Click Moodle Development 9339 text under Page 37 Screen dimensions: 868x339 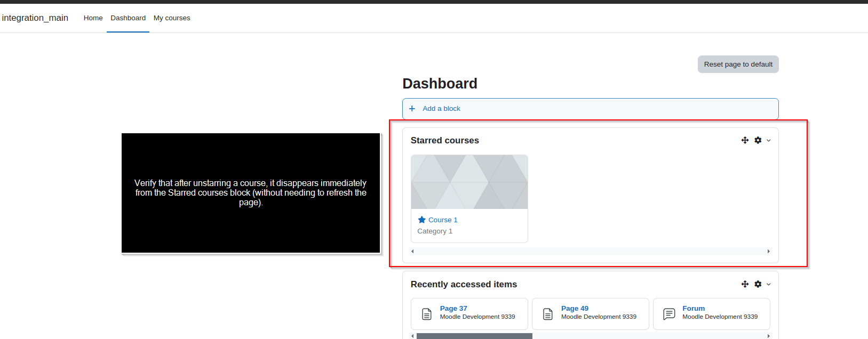[x=477, y=317]
